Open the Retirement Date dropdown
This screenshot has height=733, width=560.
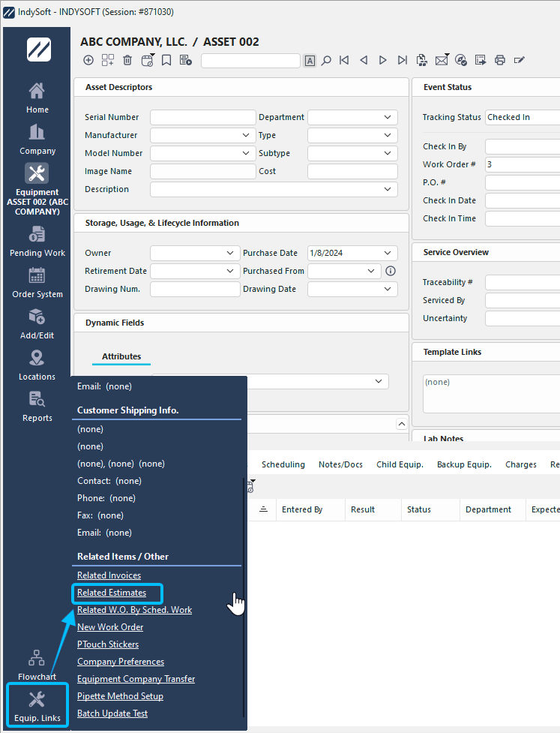point(230,271)
